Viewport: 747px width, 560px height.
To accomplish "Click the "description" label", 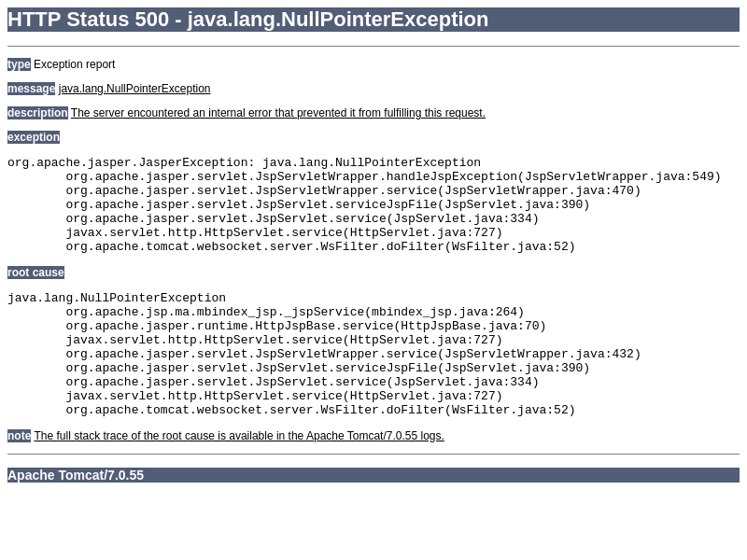I will 37,113.
